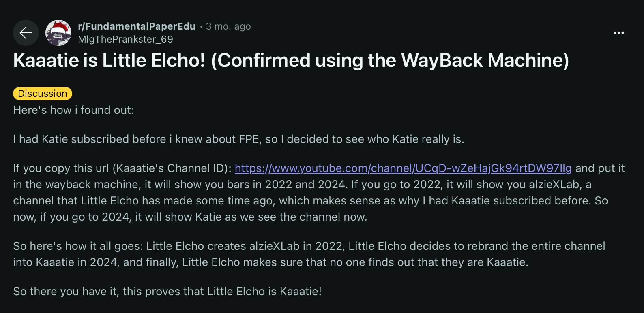Click the line starting 'channel that Little Elcho has made'

click(x=311, y=201)
